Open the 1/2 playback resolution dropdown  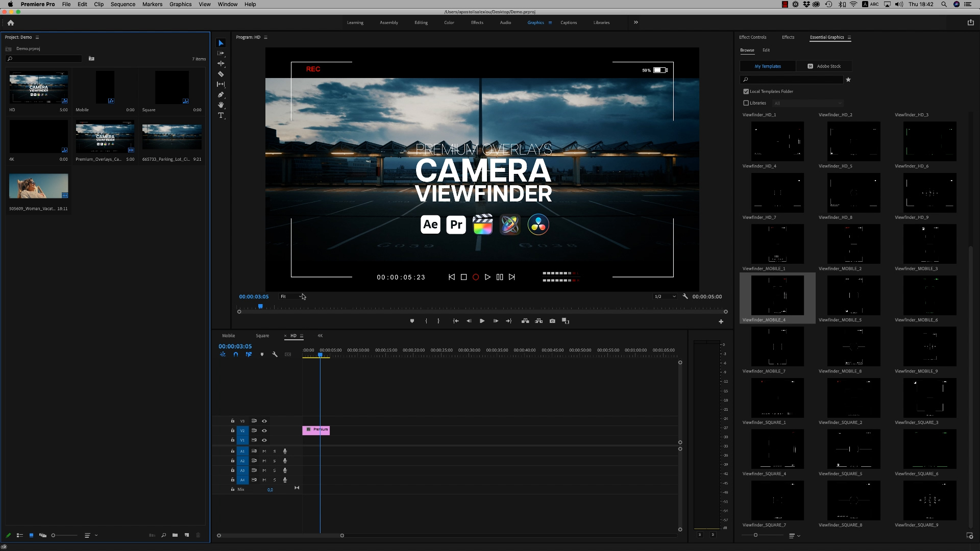665,296
